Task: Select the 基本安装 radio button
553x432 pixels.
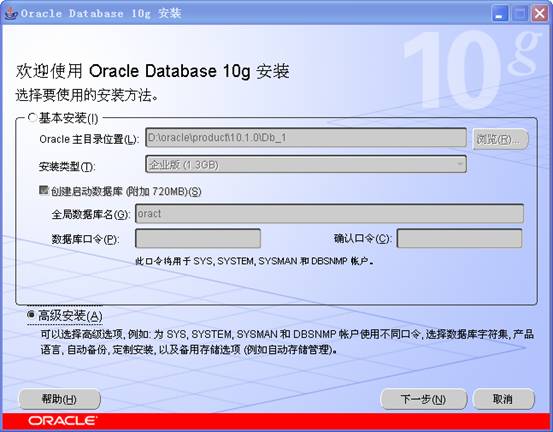Action: 32,117
